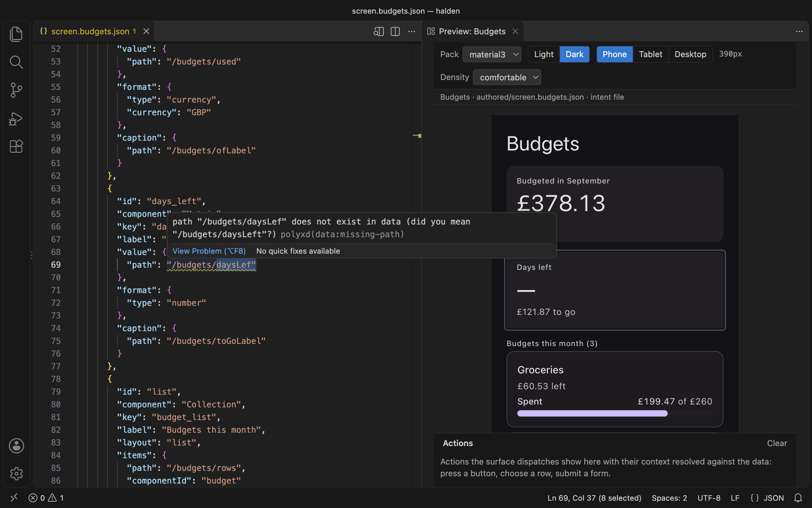812x508 pixels.
Task: Click the Budgets heading in preview
Action: coord(543,144)
